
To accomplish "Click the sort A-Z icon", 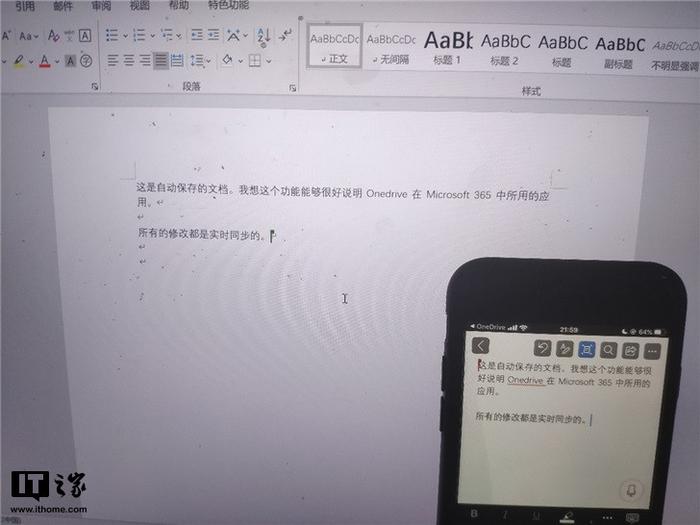I will pyautogui.click(x=263, y=36).
